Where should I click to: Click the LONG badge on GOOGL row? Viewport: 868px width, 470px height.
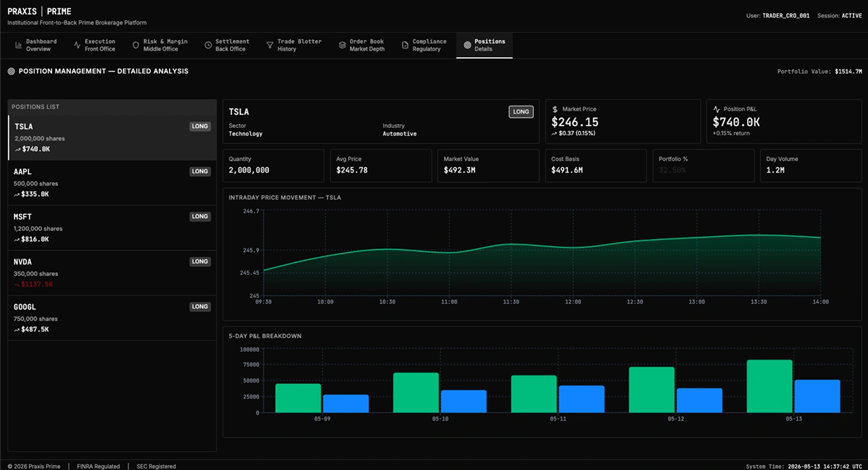pos(200,307)
